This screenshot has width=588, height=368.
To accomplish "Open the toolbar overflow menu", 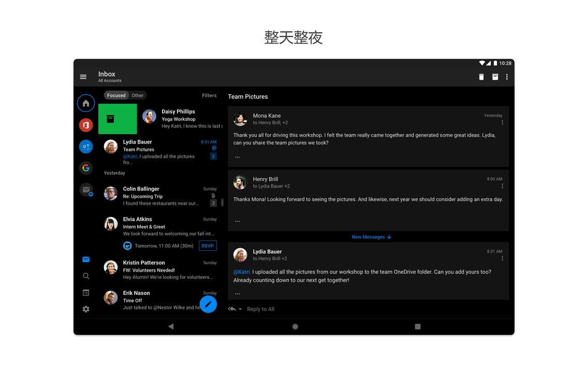I will click(x=507, y=76).
